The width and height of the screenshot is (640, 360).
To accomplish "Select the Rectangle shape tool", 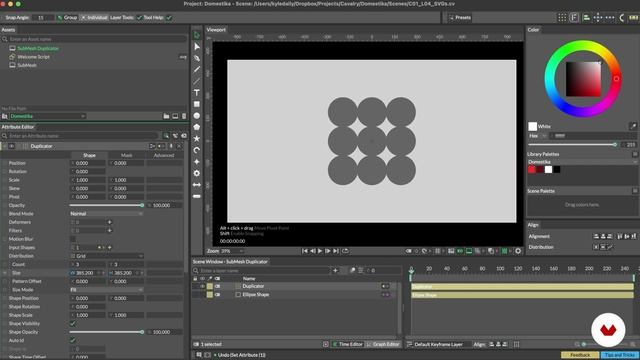I will [x=197, y=104].
